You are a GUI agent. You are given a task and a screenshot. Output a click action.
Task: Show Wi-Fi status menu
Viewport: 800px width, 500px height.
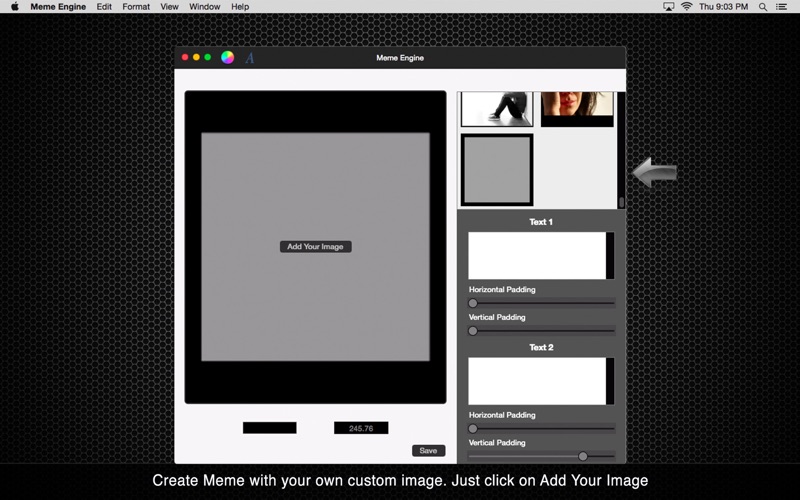[686, 7]
